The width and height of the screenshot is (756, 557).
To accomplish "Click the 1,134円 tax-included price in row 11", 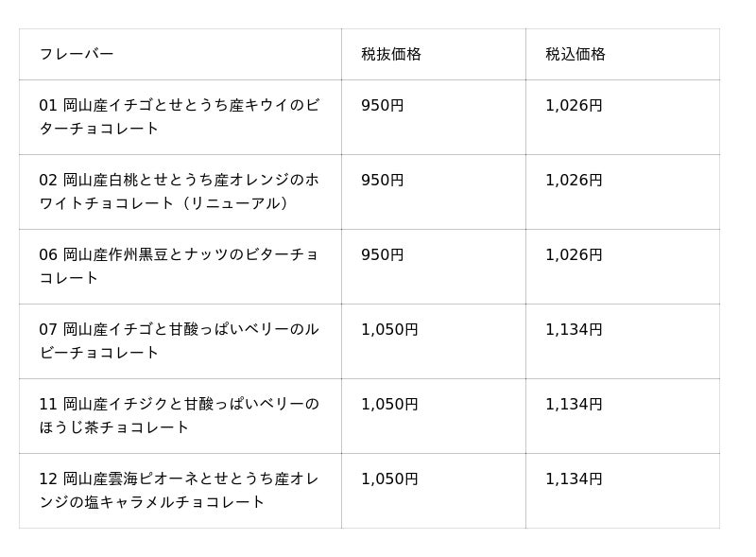I will click(574, 405).
